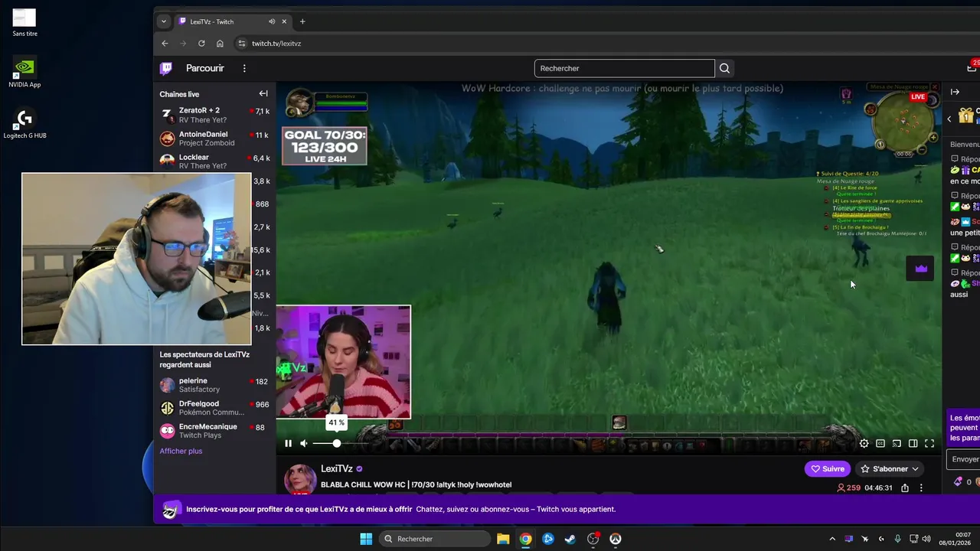
Task: Click the stream title BLABLA CHILL WOW HC
Action: click(x=416, y=484)
